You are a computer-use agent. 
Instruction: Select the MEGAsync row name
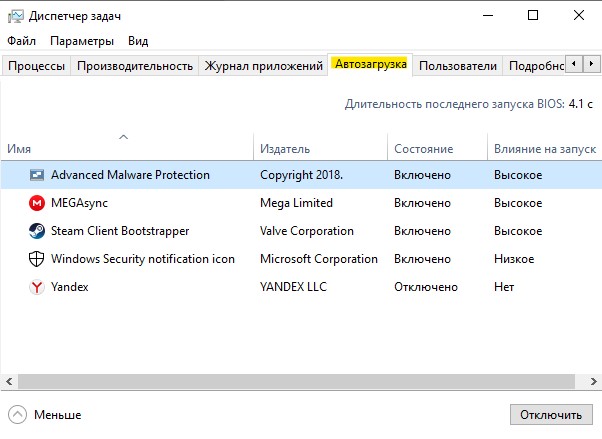79,203
